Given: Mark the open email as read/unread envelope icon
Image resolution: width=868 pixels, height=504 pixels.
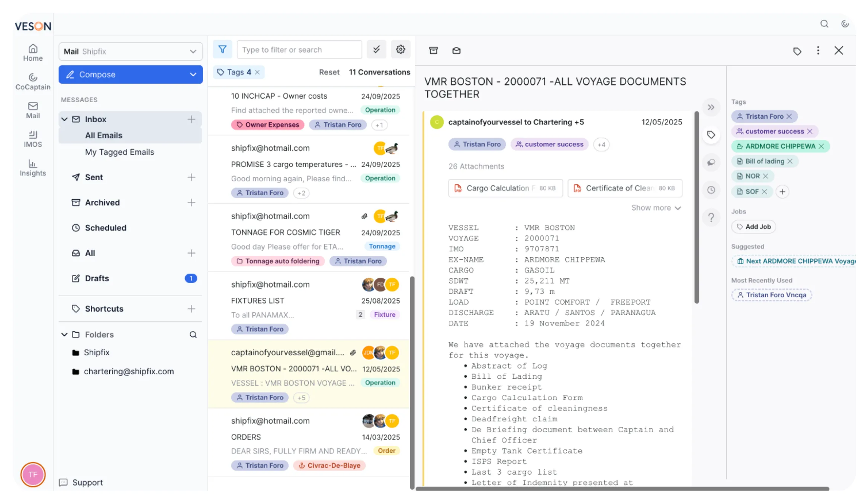Looking at the screenshot, I should [456, 50].
